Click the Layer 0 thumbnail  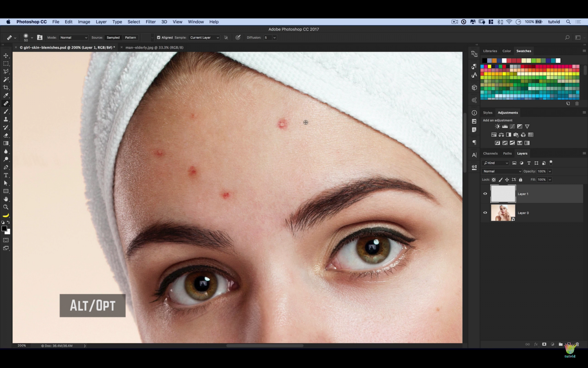(503, 213)
